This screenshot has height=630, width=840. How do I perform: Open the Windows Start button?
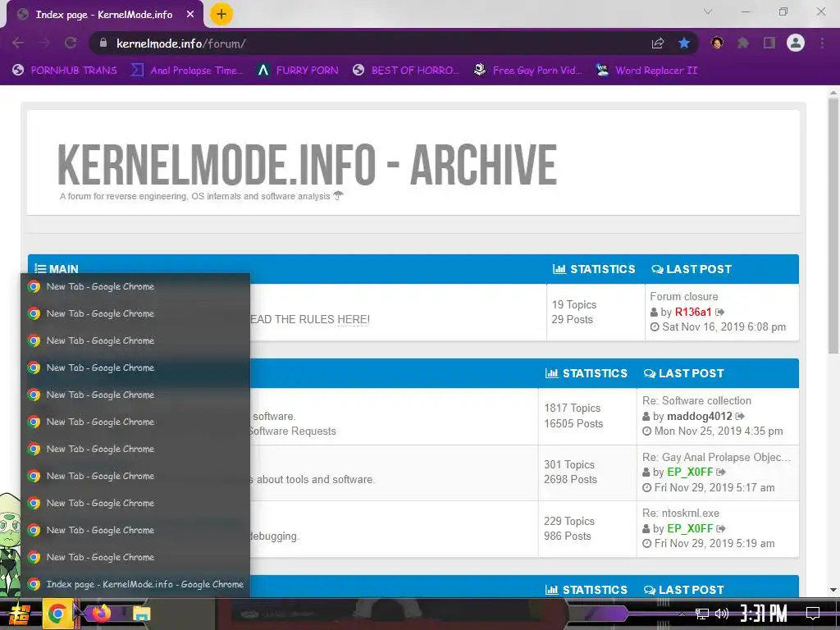pos(20,614)
